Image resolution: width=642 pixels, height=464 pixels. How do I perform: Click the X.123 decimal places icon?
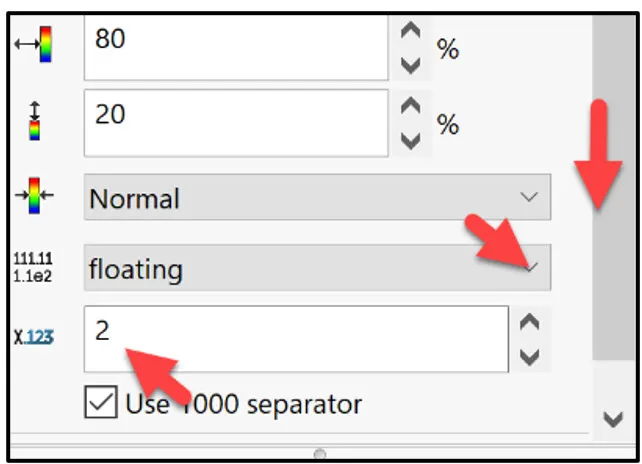pyautogui.click(x=34, y=337)
